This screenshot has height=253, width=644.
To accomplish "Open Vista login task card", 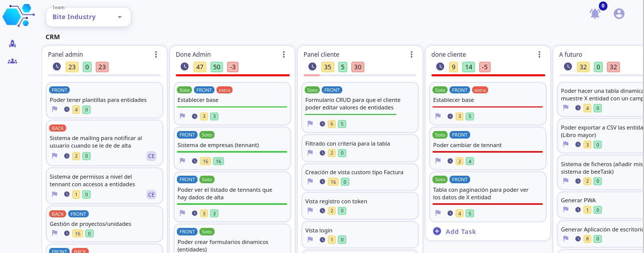I will 360,234.
